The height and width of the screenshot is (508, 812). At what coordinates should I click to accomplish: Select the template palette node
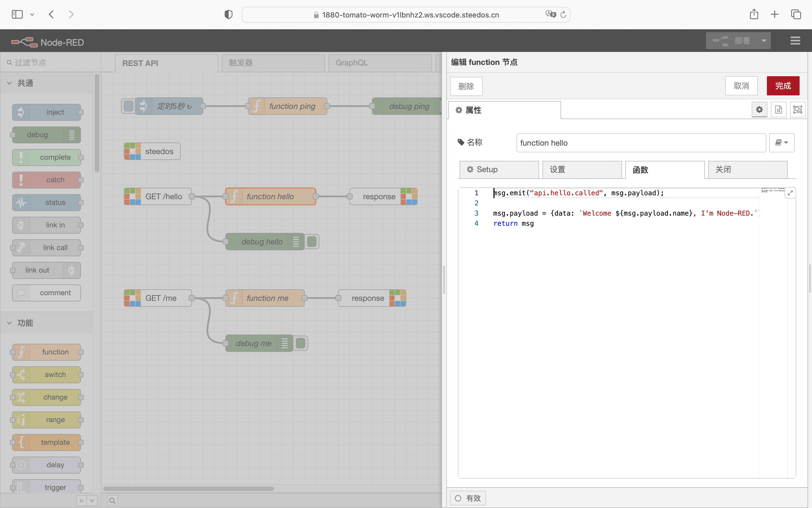click(x=47, y=442)
